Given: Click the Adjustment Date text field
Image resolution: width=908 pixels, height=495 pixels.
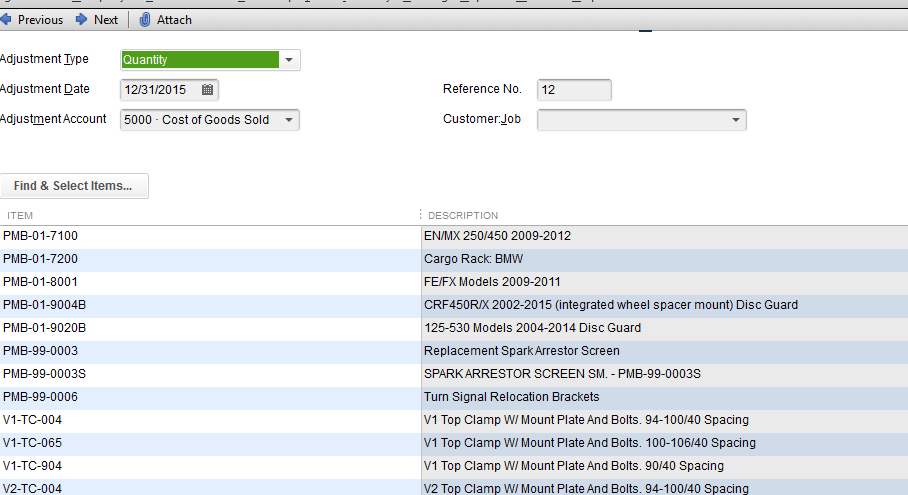Looking at the screenshot, I should point(160,90).
